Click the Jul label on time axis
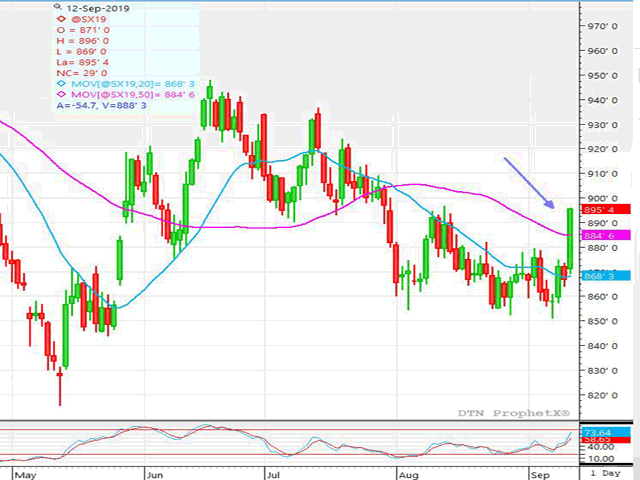This screenshot has height=480, width=640. [x=273, y=475]
